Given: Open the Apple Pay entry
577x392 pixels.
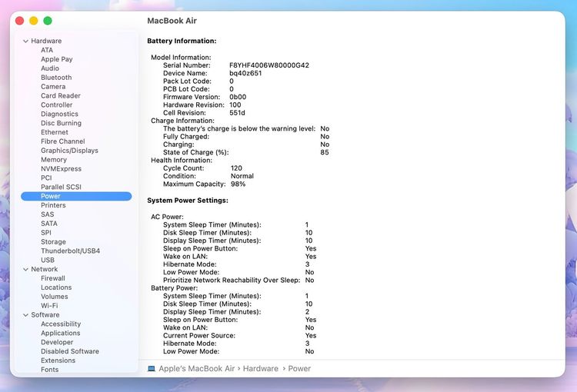Looking at the screenshot, I should tap(57, 59).
